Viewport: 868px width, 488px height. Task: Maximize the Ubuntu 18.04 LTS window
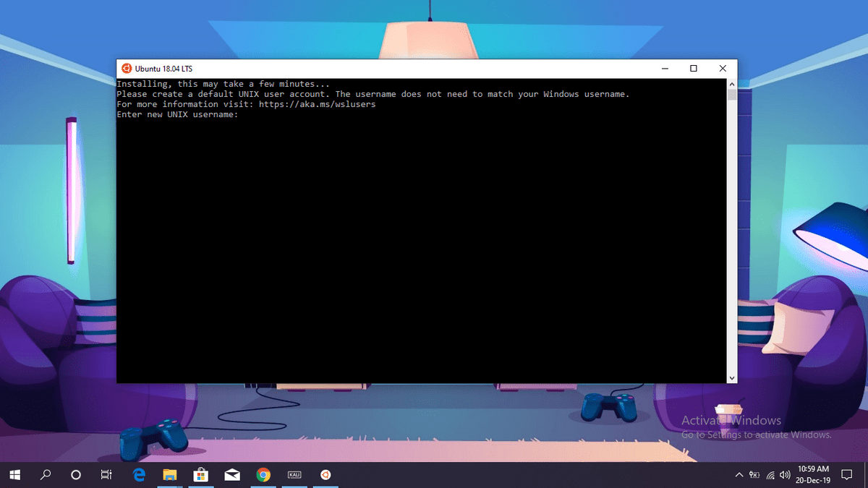694,69
